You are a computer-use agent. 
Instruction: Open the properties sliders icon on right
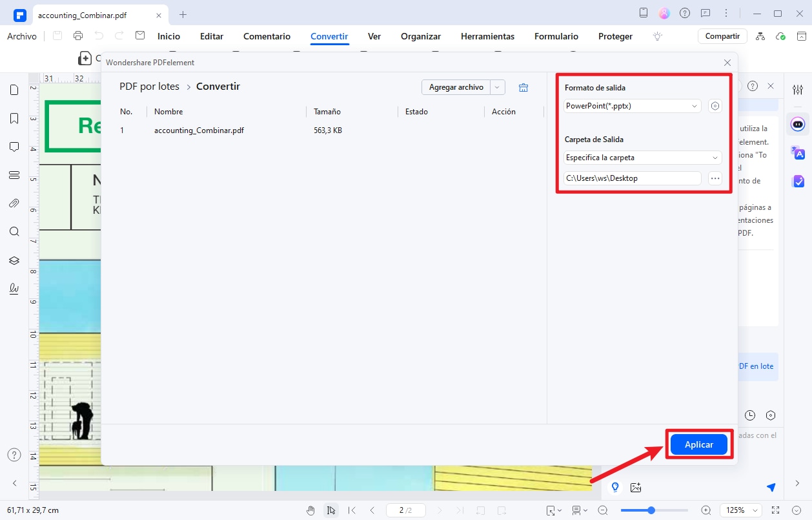click(798, 89)
